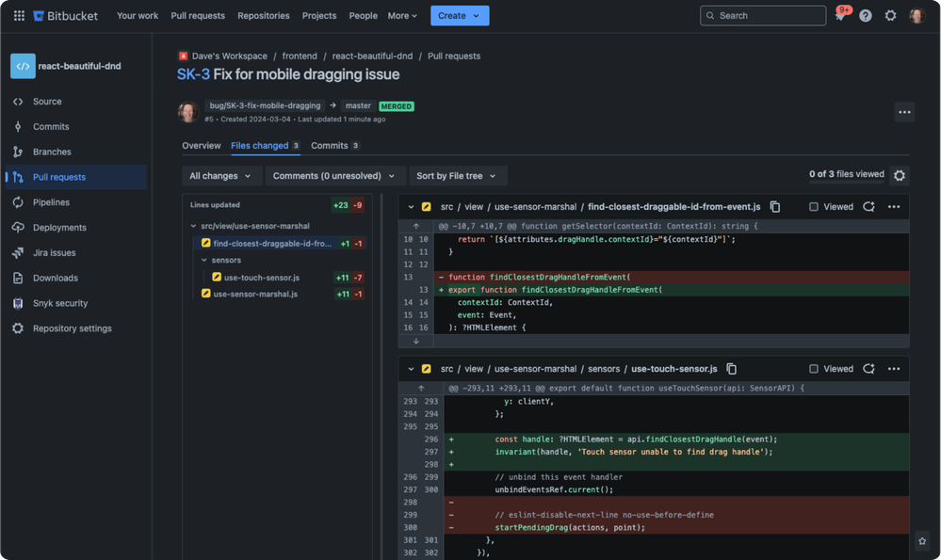Open the Create dropdown button

[x=460, y=16]
